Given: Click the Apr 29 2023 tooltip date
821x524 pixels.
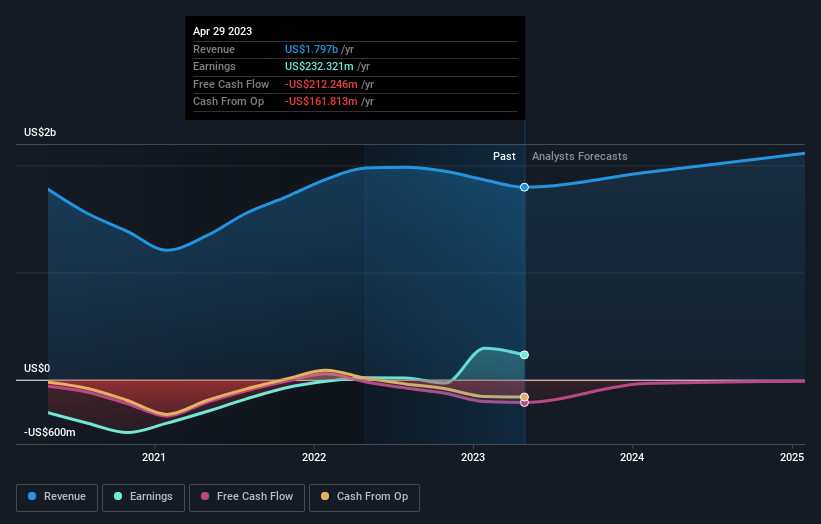Looking at the screenshot, I should 223,31.
